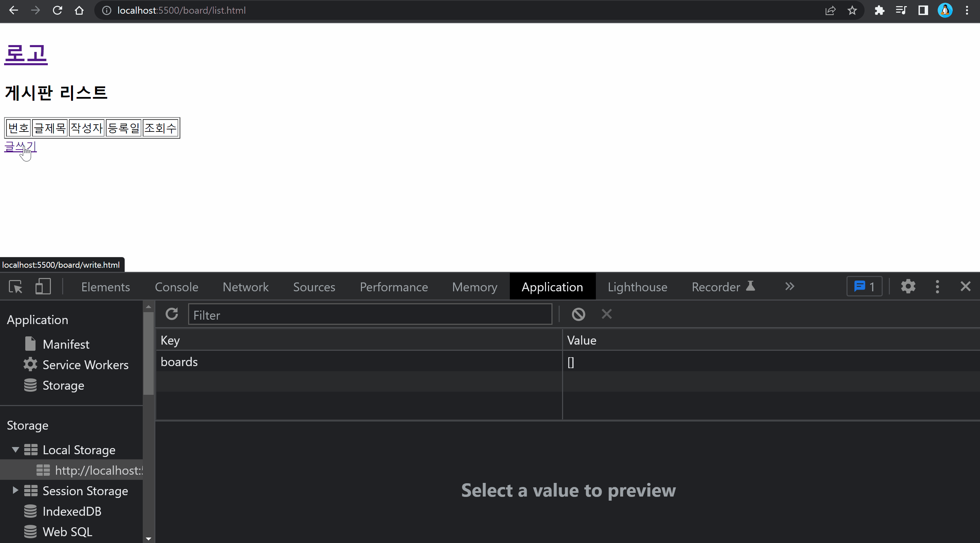Open the Network tab
Viewport: 980px width, 543px height.
click(x=246, y=287)
